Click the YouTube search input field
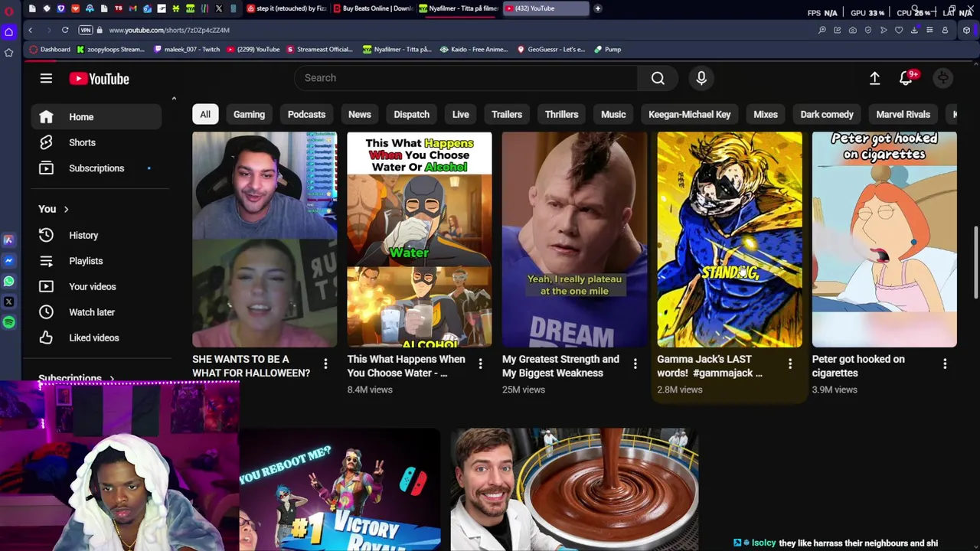Screen dimensions: 980x551 click(465, 78)
